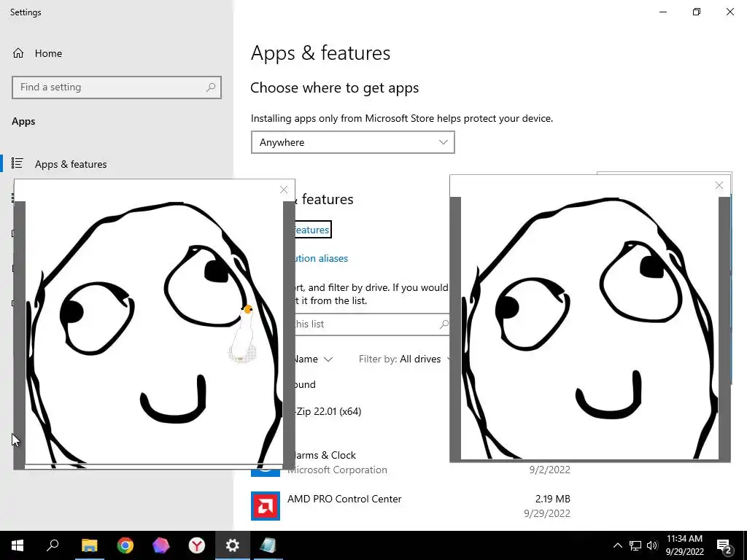Open the Anywhere app source dropdown
This screenshot has height=560, width=747.
(352, 142)
